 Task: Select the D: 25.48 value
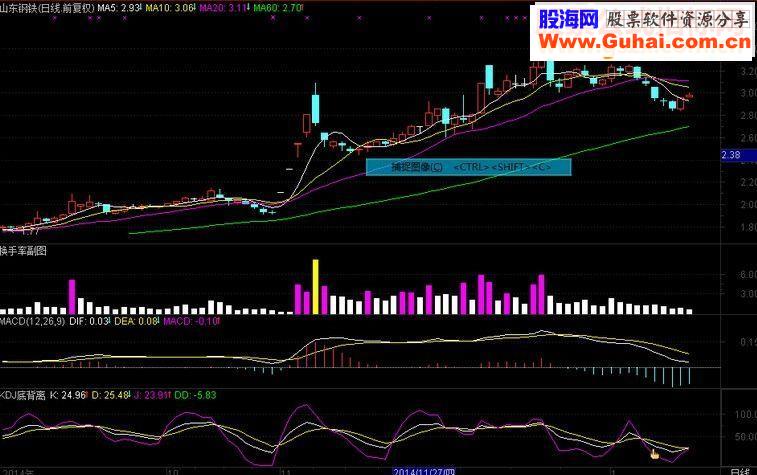(111, 395)
